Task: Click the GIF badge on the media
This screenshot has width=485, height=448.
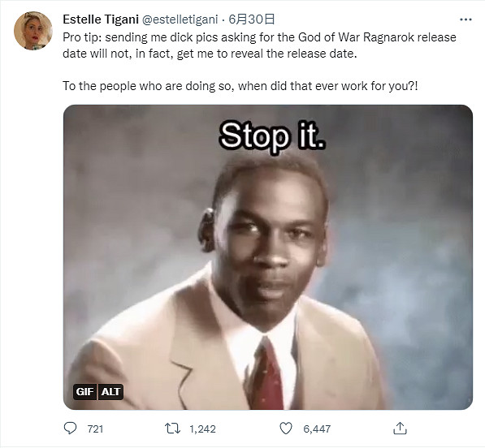Action: [84, 392]
